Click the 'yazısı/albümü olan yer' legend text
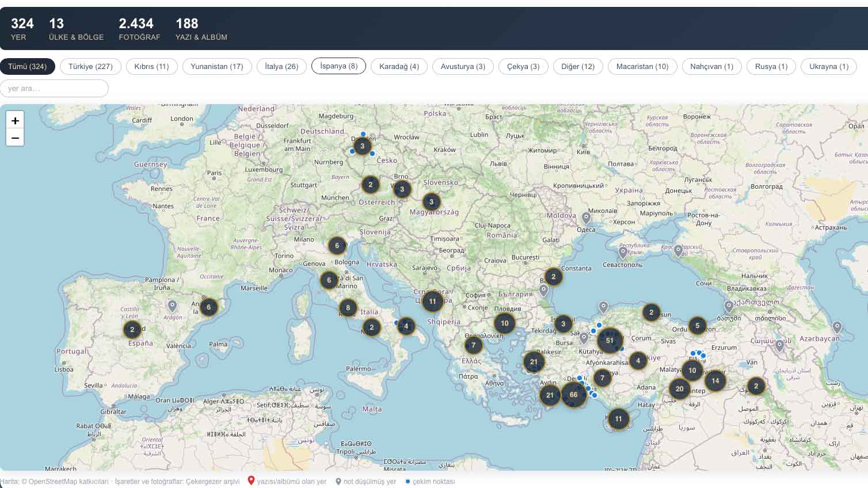Screen dimensions: 868x488 point(291,482)
